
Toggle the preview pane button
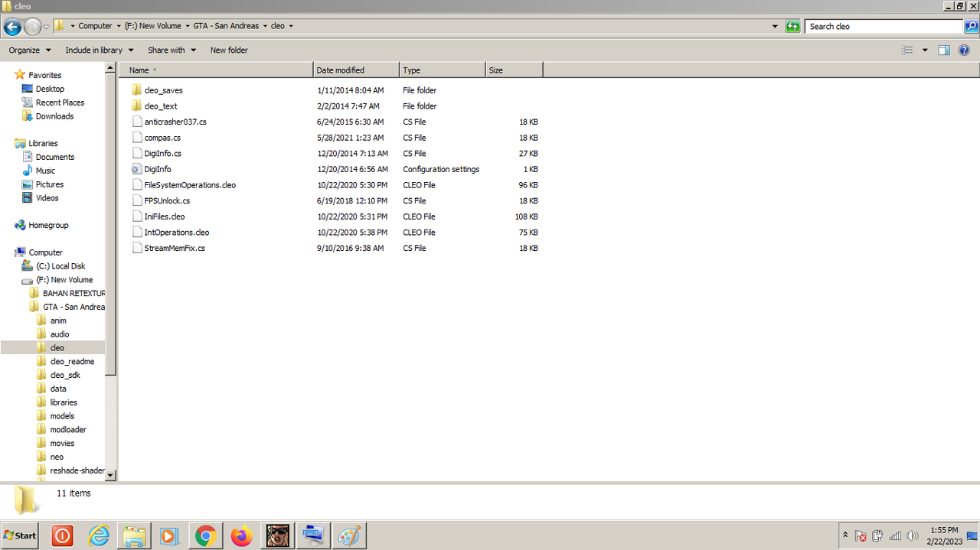pyautogui.click(x=944, y=50)
